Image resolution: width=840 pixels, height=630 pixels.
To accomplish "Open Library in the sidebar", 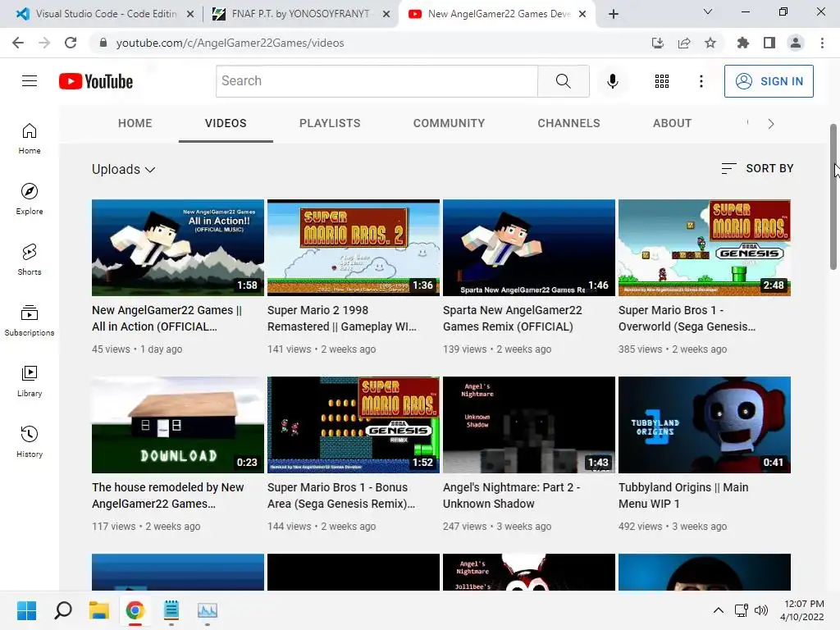I will [x=30, y=381].
